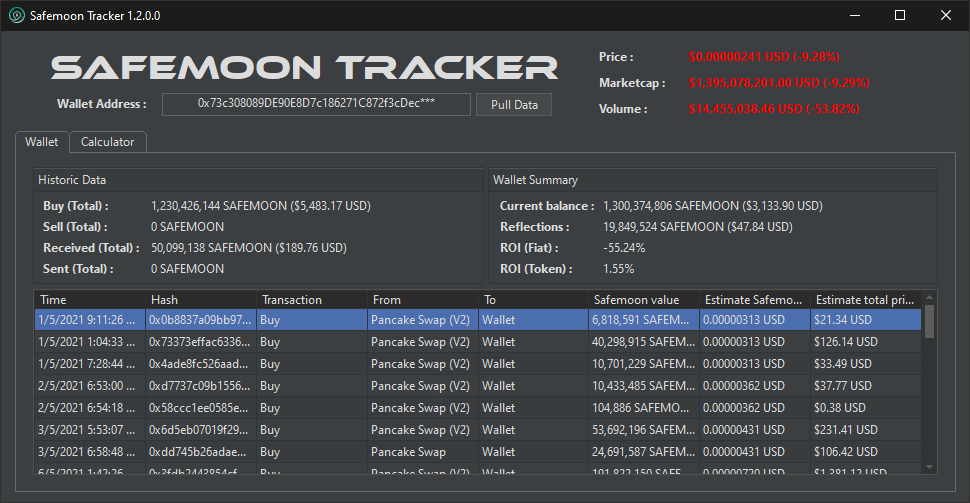Click the ROI (Fiat) value -55.24%
The image size is (970, 503).
click(624, 248)
